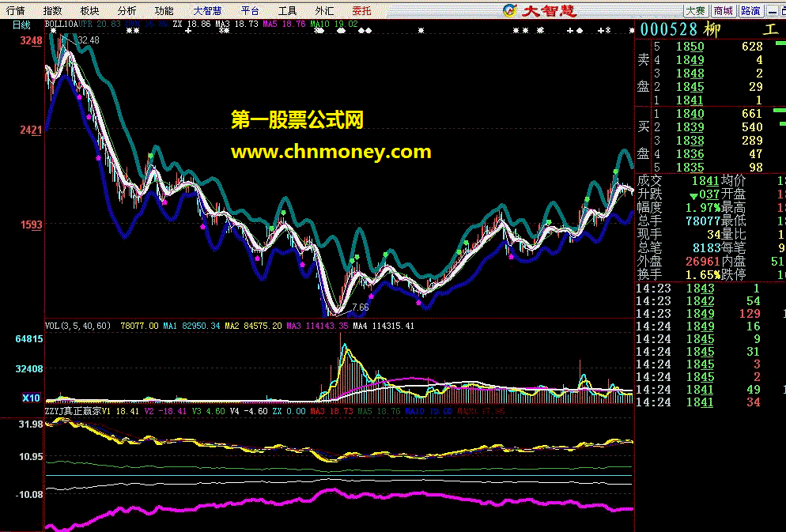Click the 大智慧 logo icon in title bar
The height and width of the screenshot is (532, 786).
510,10
